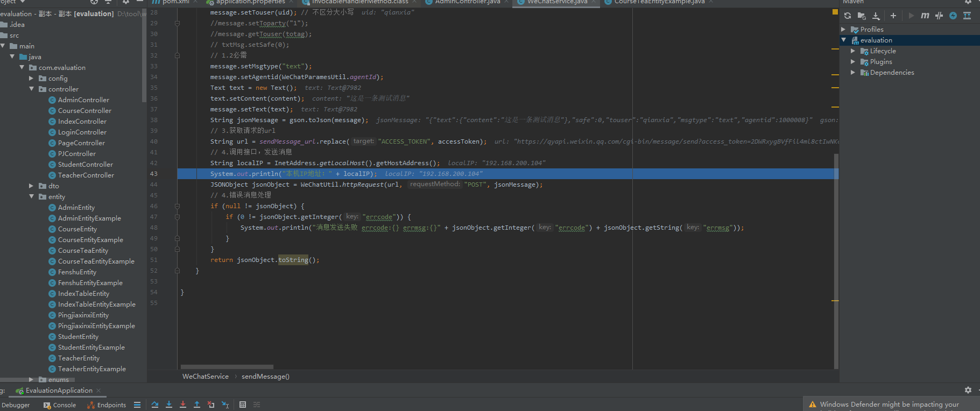Select StudentEntity in project tree
The height and width of the screenshot is (411, 980).
[x=73, y=337]
